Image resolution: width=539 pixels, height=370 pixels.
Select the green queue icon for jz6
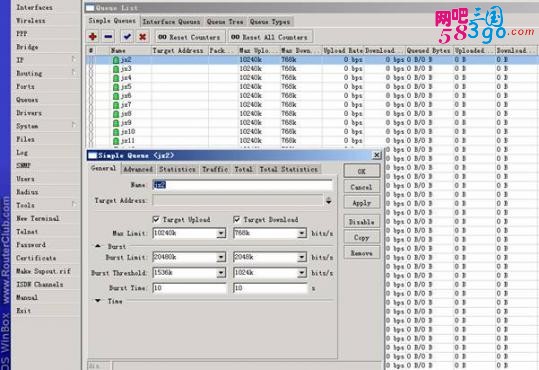(116, 96)
